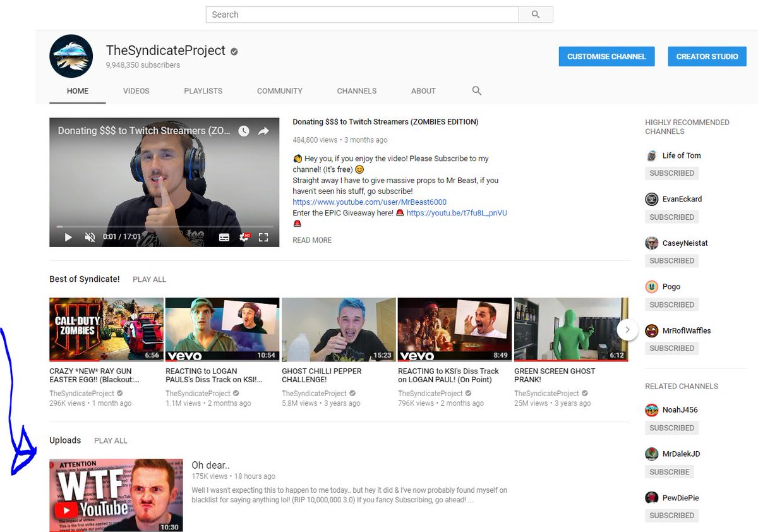
Task: Click the CUSTOMISE CHANNEL button
Action: coord(606,56)
